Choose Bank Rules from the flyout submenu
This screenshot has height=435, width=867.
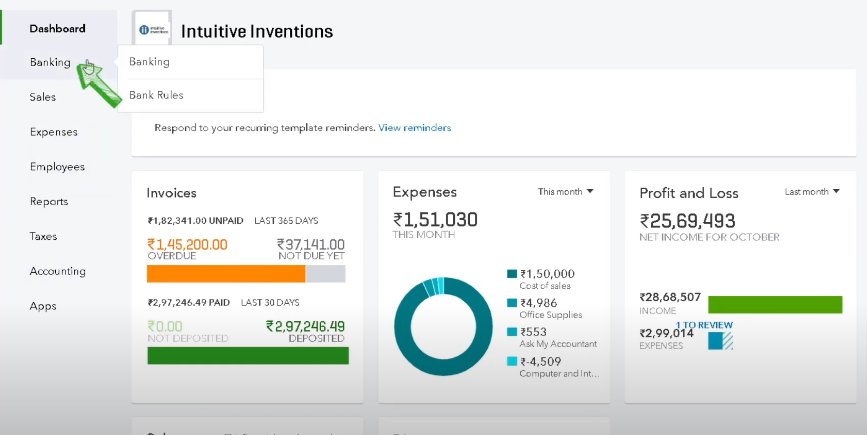click(x=156, y=95)
